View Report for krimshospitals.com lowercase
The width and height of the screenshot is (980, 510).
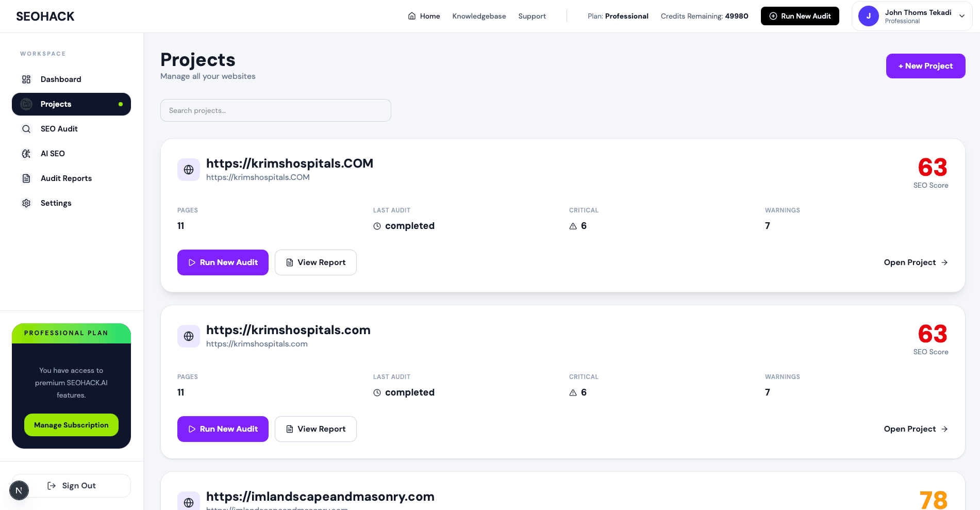click(315, 429)
